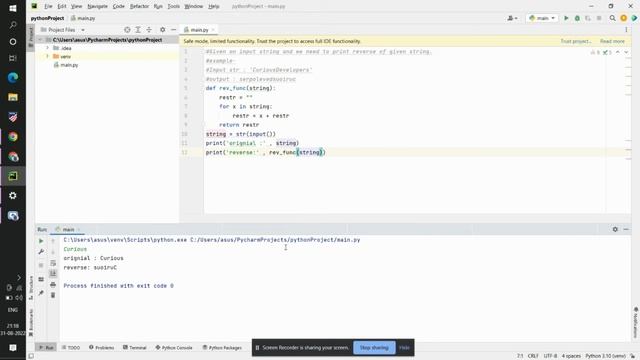Expand the .idea folder

tap(47, 48)
